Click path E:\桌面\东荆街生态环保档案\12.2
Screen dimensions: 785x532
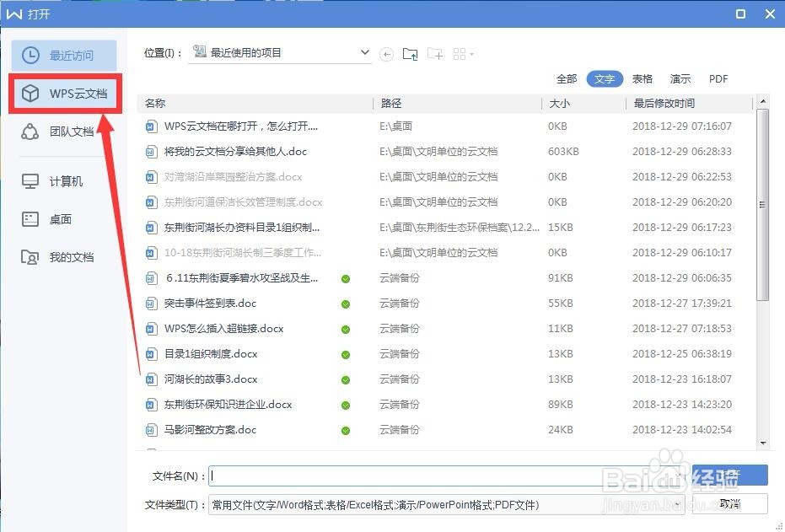460,227
